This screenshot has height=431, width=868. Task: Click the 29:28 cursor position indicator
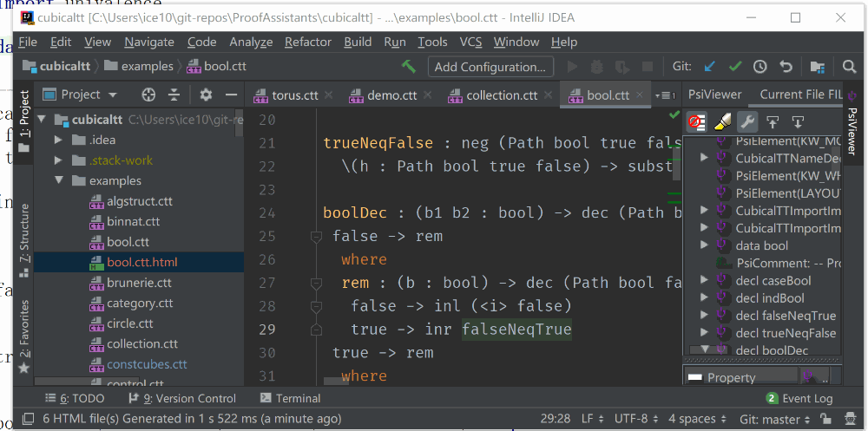(556, 419)
